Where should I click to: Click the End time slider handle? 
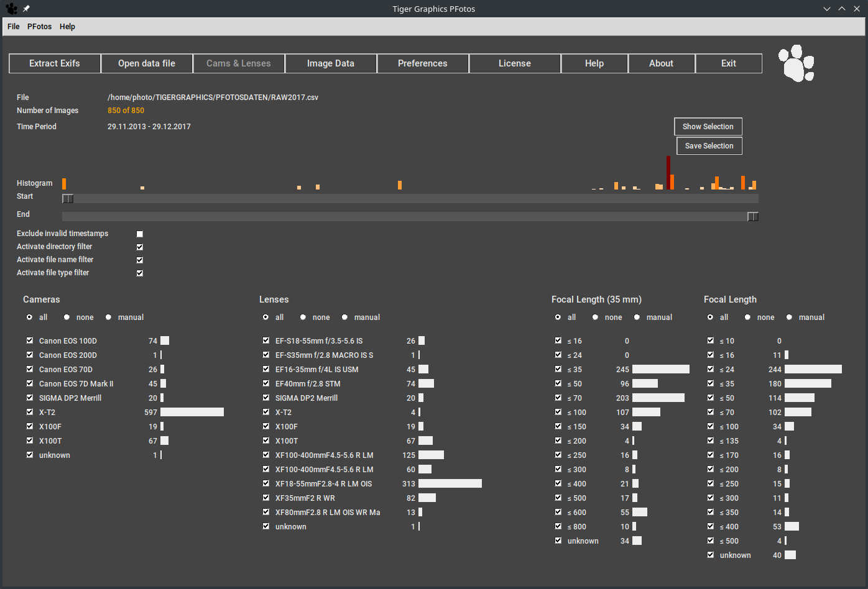(752, 217)
